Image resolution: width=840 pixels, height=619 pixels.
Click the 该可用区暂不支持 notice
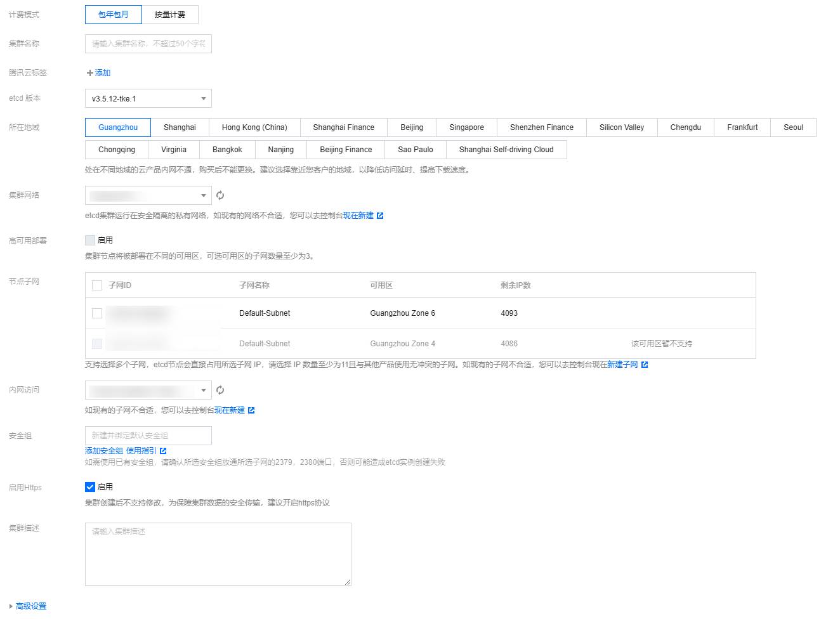click(662, 344)
